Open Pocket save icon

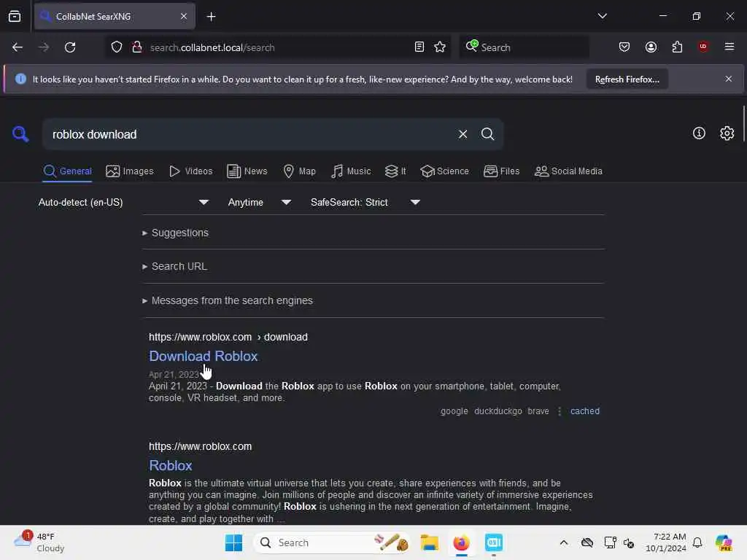click(624, 47)
